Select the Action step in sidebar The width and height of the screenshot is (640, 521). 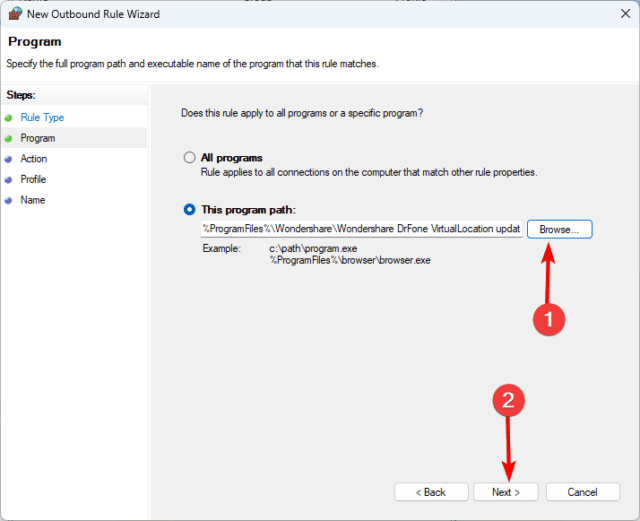33,158
